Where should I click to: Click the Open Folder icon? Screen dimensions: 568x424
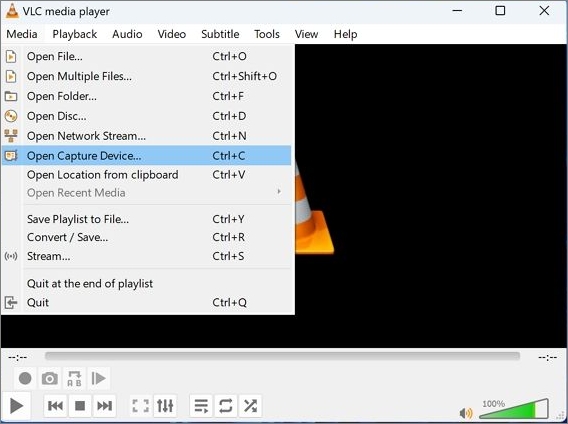11,96
